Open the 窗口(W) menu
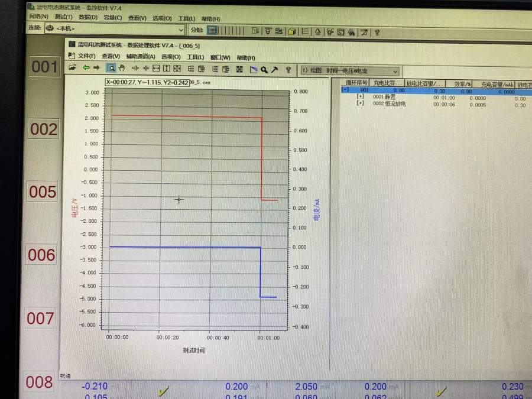 tap(220, 57)
